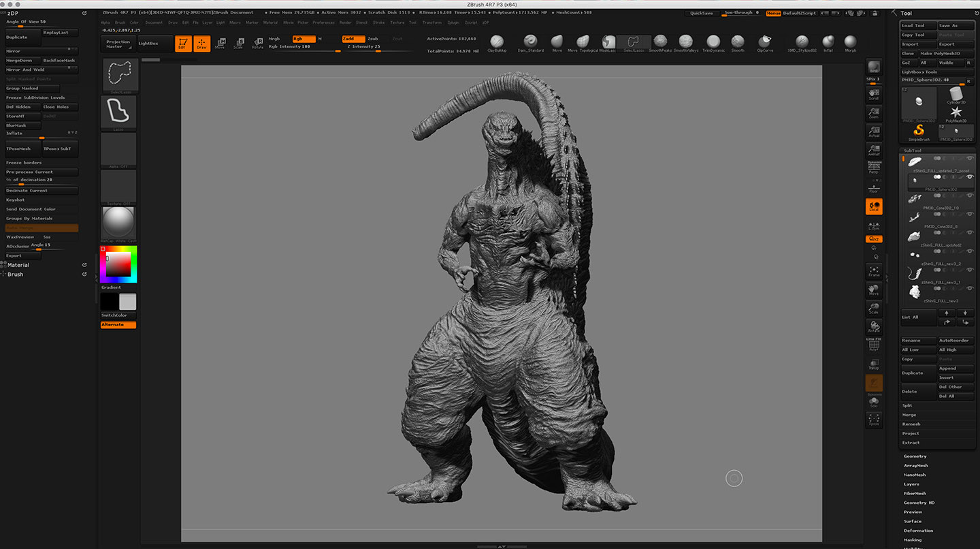Click the Xpose icon in right shelf
The image size is (980, 549).
[874, 420]
